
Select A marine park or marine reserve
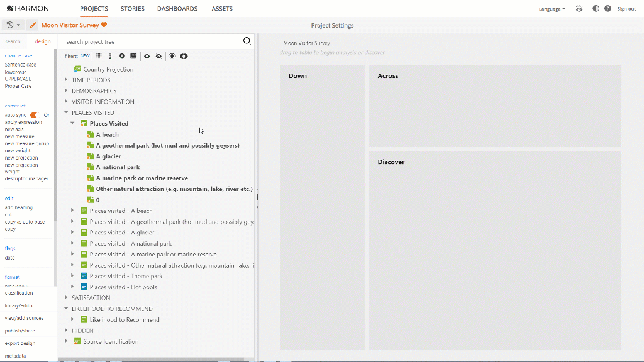click(142, 178)
